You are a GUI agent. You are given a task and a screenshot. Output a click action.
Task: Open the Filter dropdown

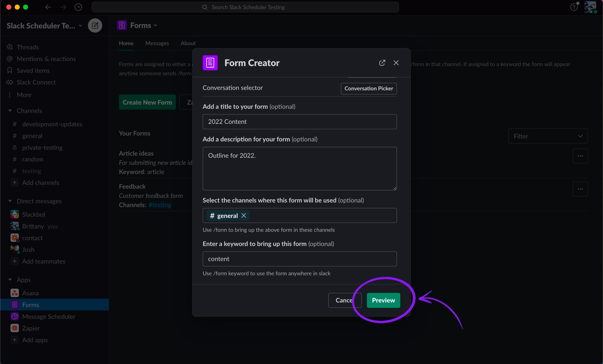click(x=548, y=136)
